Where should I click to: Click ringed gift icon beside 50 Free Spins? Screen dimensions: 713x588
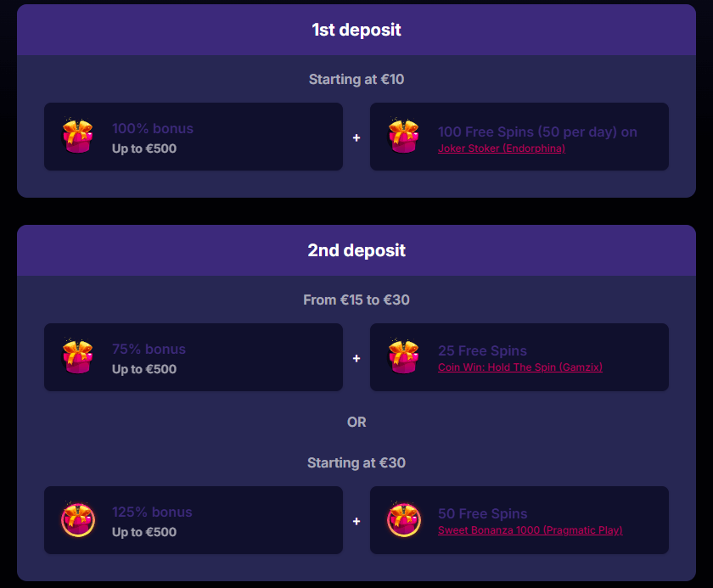(404, 520)
